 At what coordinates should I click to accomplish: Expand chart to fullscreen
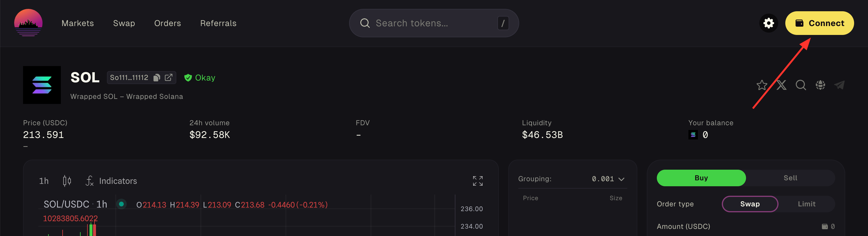(478, 181)
